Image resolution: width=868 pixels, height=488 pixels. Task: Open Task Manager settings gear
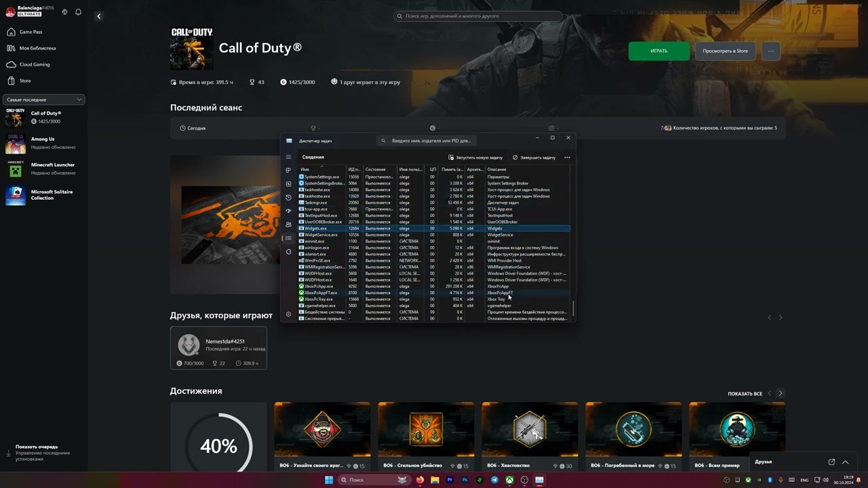(x=288, y=314)
